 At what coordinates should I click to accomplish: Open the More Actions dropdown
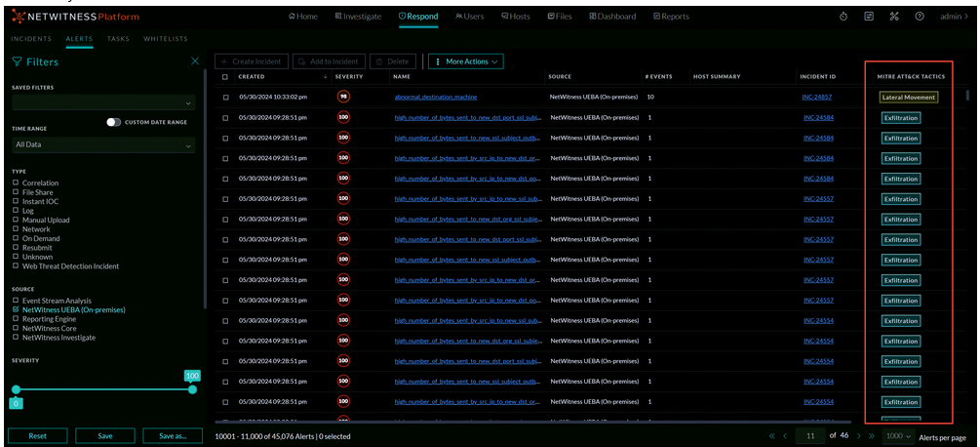(466, 61)
